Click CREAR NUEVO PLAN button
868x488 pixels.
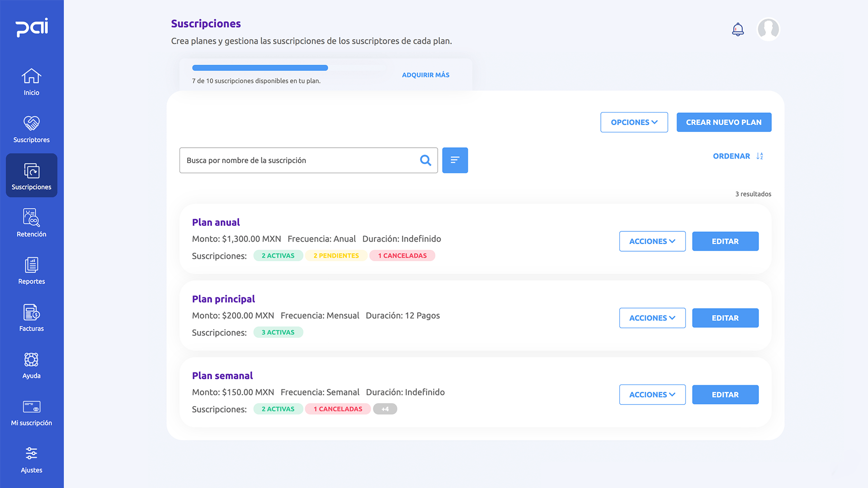coord(724,122)
